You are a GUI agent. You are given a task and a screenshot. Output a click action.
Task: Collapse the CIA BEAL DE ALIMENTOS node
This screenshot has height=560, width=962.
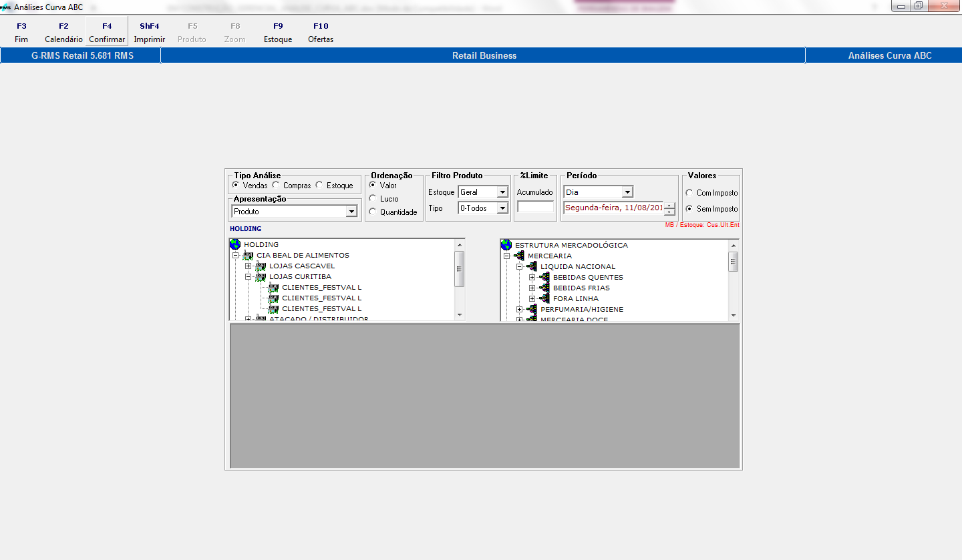point(235,255)
